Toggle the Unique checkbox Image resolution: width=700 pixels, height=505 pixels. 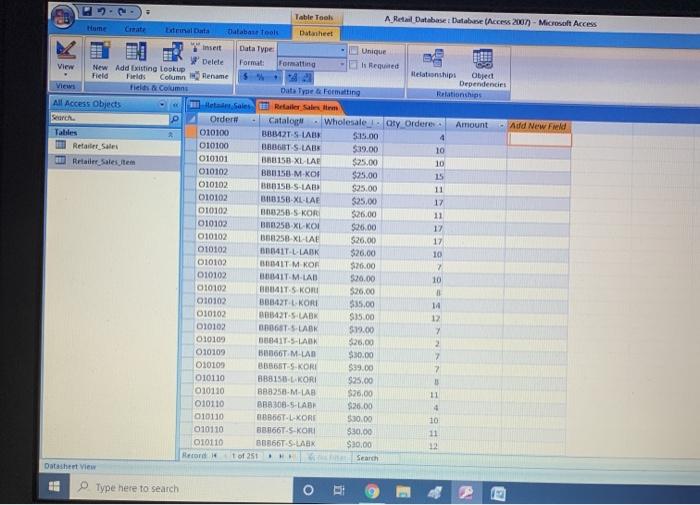[354, 50]
